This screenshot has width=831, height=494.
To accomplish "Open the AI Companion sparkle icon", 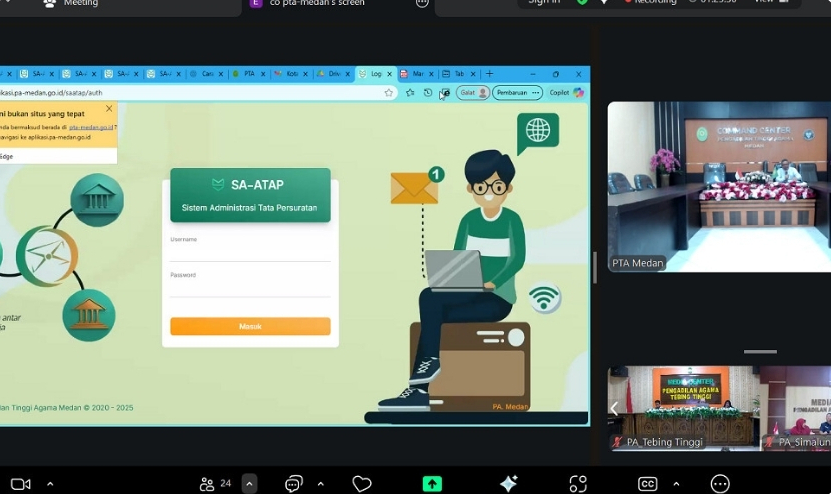I will pyautogui.click(x=509, y=483).
